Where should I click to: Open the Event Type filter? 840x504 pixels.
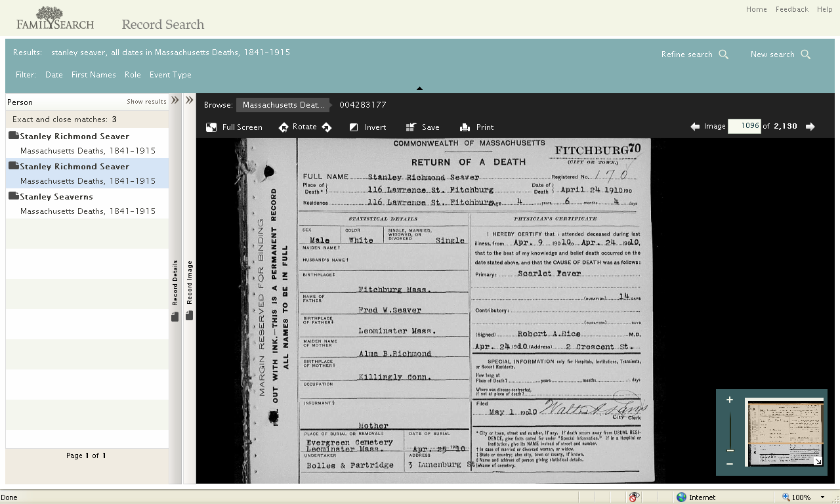pos(171,75)
